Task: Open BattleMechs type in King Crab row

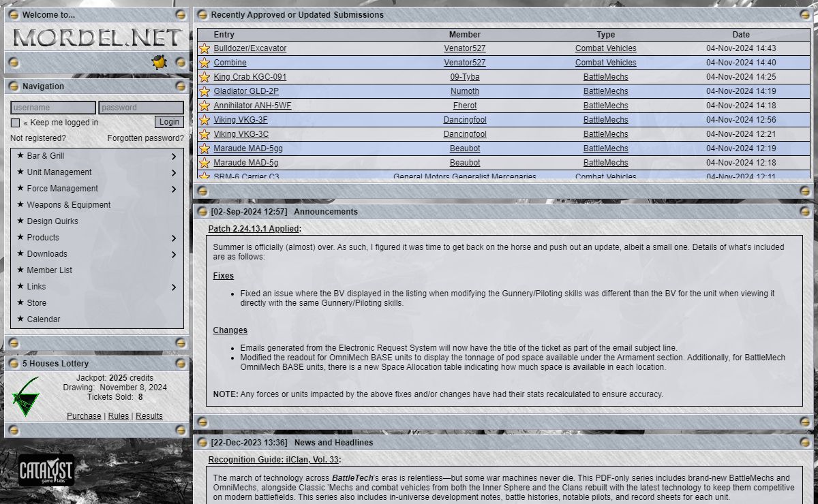Action: pos(606,77)
